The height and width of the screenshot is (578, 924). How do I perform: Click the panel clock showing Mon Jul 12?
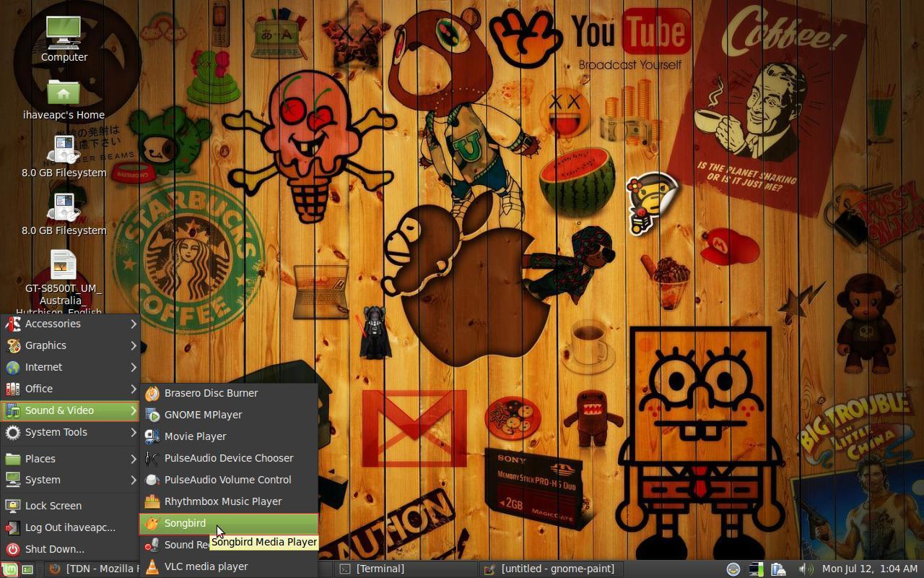click(x=871, y=569)
